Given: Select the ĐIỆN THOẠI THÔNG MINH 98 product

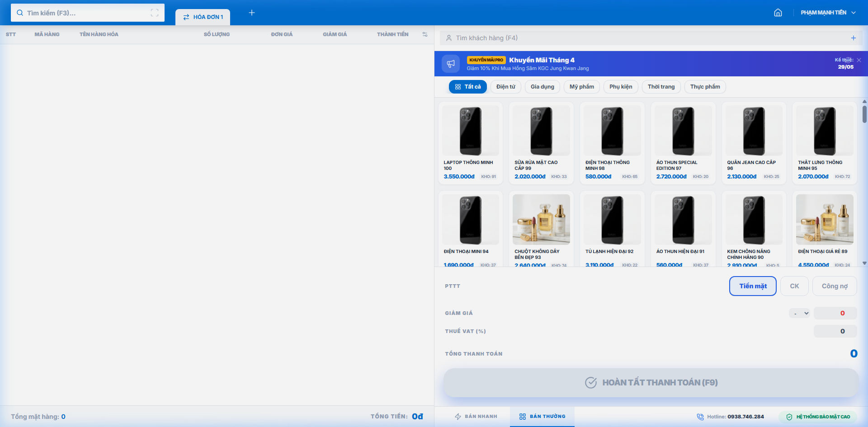Looking at the screenshot, I should click(612, 140).
